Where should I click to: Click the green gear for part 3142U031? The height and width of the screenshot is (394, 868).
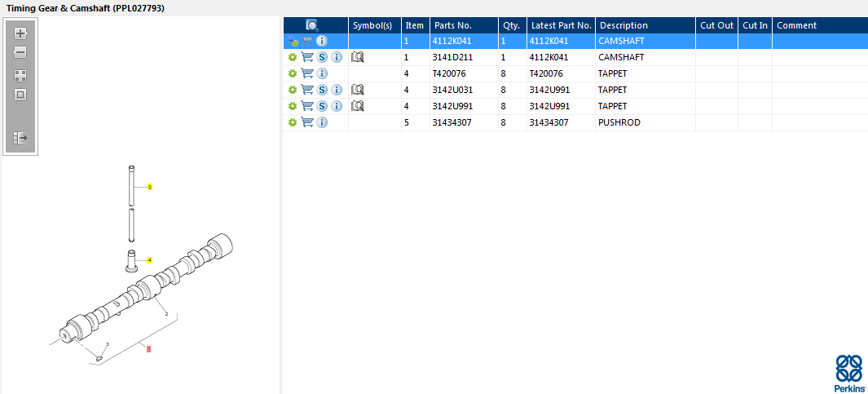(293, 90)
